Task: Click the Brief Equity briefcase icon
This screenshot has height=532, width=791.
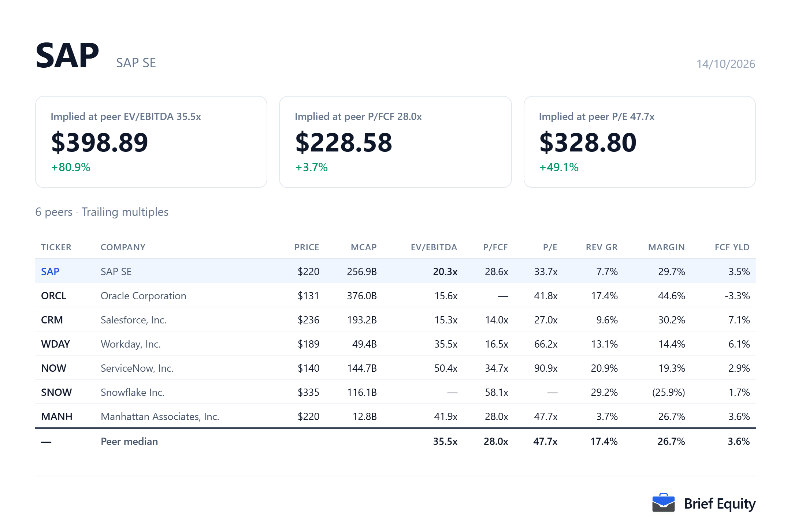Action: (x=663, y=503)
